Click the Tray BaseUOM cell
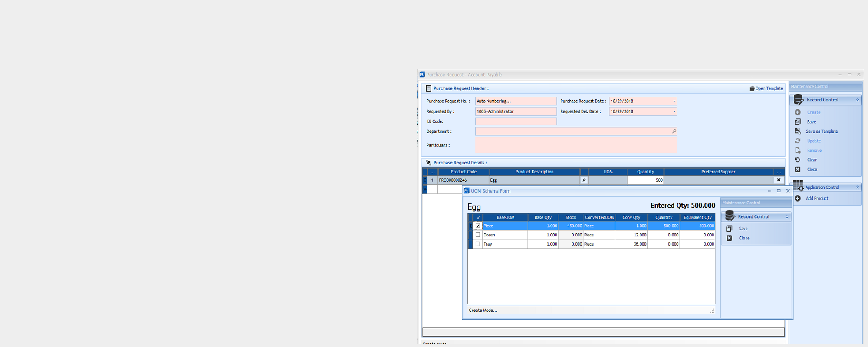Image resolution: width=868 pixels, height=347 pixels. click(505, 244)
